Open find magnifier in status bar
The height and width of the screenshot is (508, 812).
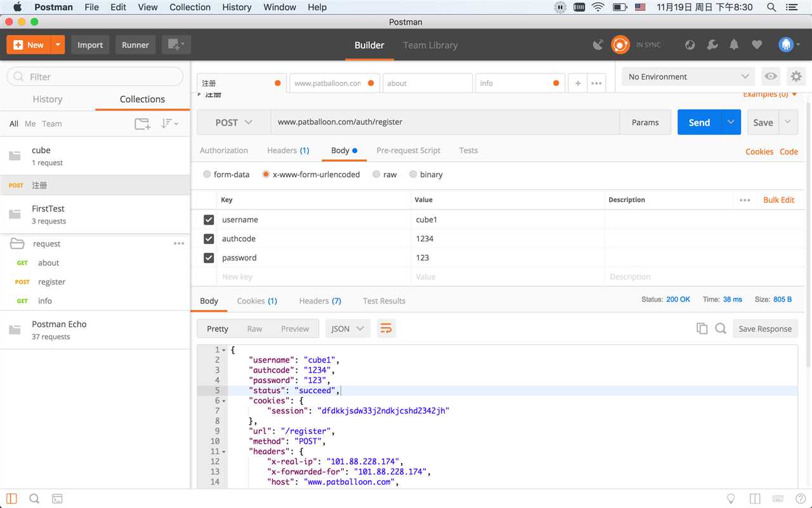point(34,498)
